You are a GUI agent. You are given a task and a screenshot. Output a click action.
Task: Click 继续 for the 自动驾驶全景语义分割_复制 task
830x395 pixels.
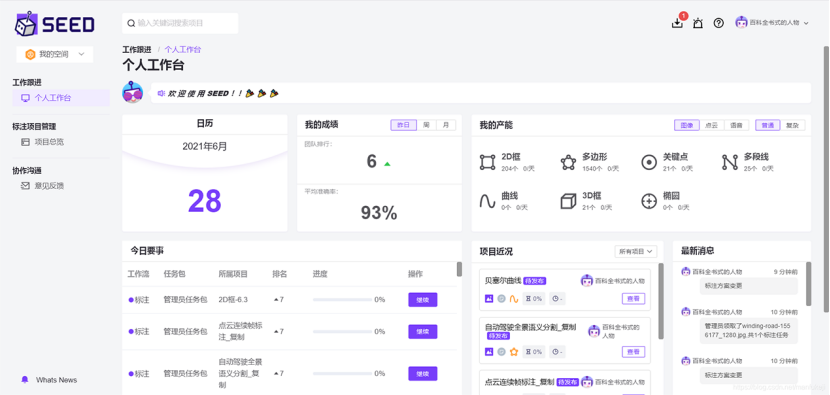(422, 373)
